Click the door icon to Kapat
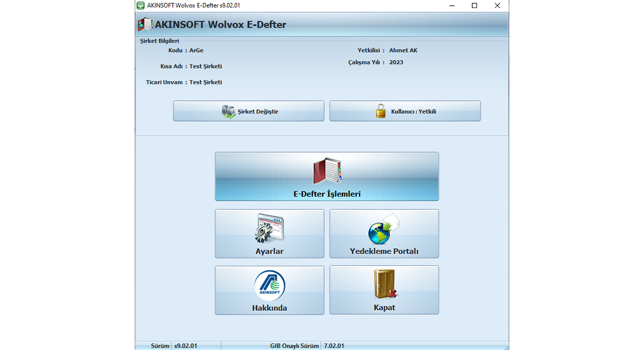Image resolution: width=644 pixels, height=350 pixels. (384, 285)
